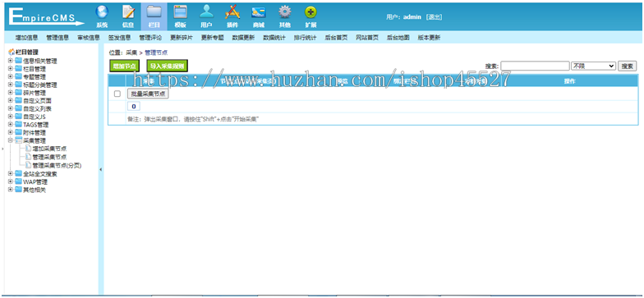
Task: Click the green 导入采集规则 button
Action: point(168,66)
